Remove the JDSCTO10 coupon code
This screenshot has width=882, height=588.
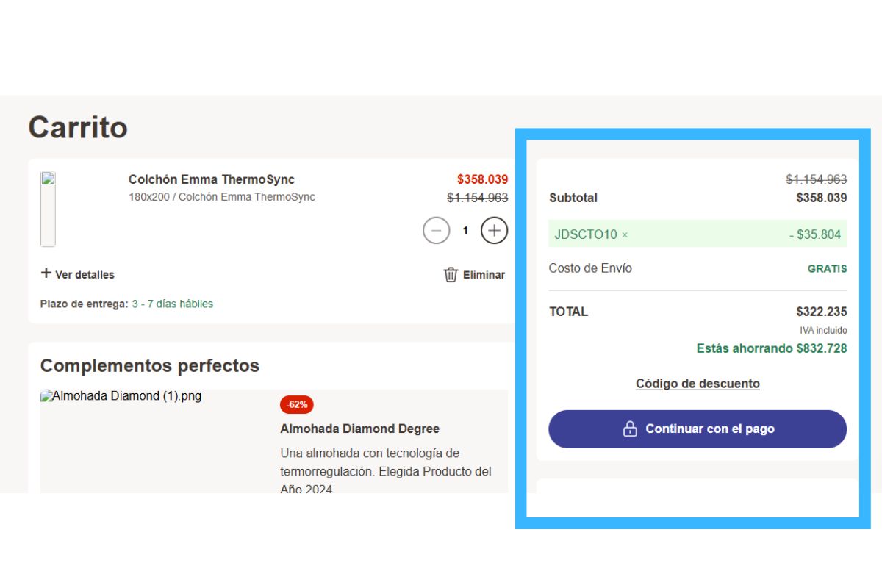[x=625, y=234]
